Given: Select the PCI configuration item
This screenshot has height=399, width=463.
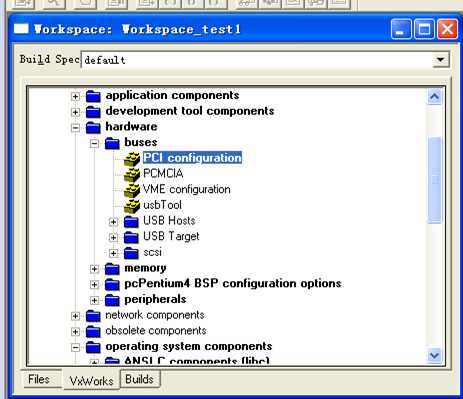Looking at the screenshot, I should (x=192, y=158).
